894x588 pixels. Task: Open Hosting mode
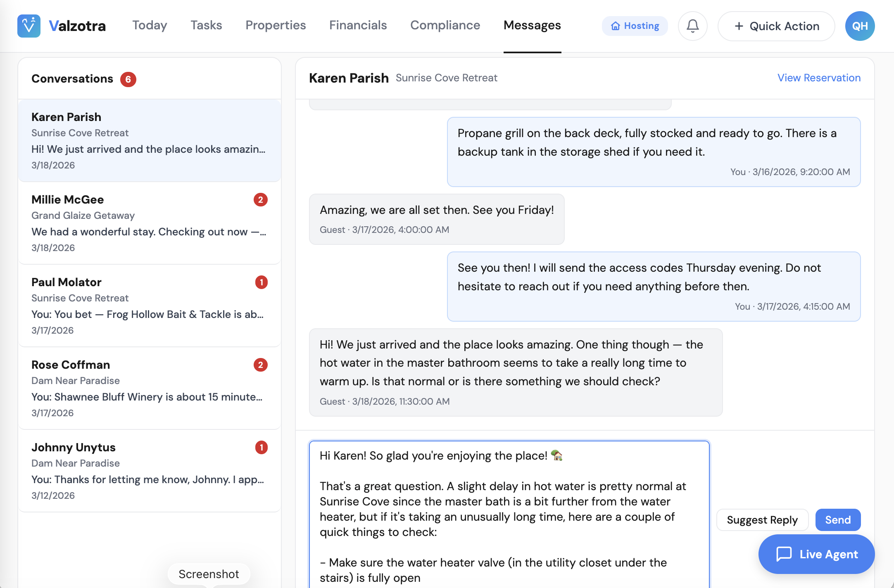[635, 26]
